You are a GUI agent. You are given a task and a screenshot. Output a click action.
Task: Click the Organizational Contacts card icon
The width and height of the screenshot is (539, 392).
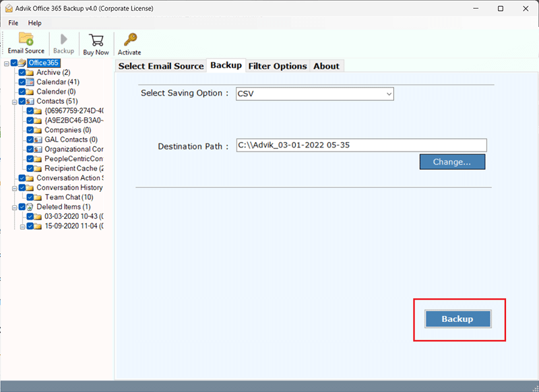click(x=38, y=150)
